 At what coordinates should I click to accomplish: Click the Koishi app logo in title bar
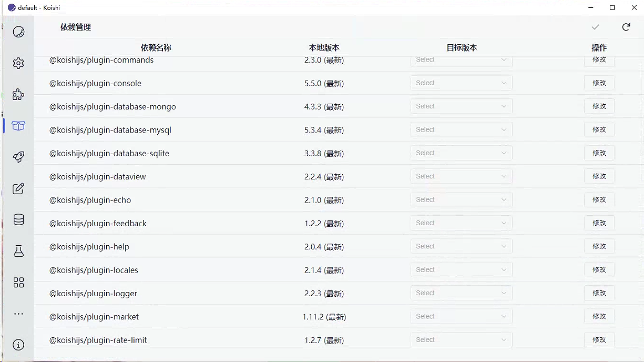coord(12,7)
